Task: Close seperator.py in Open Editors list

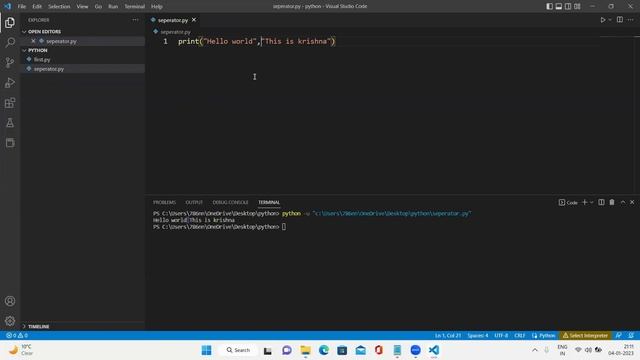Action: [x=33, y=41]
